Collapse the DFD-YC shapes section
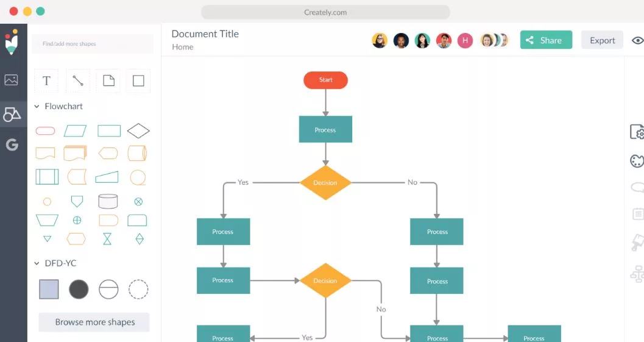The height and width of the screenshot is (342, 644). (37, 263)
